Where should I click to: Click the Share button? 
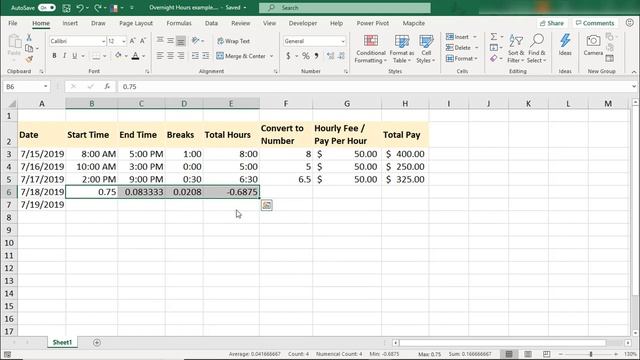tap(552, 23)
